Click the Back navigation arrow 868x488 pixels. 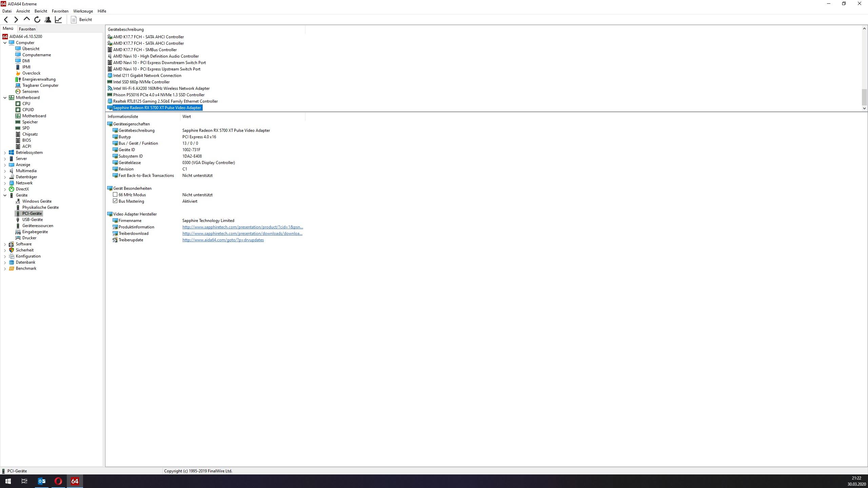click(6, 20)
